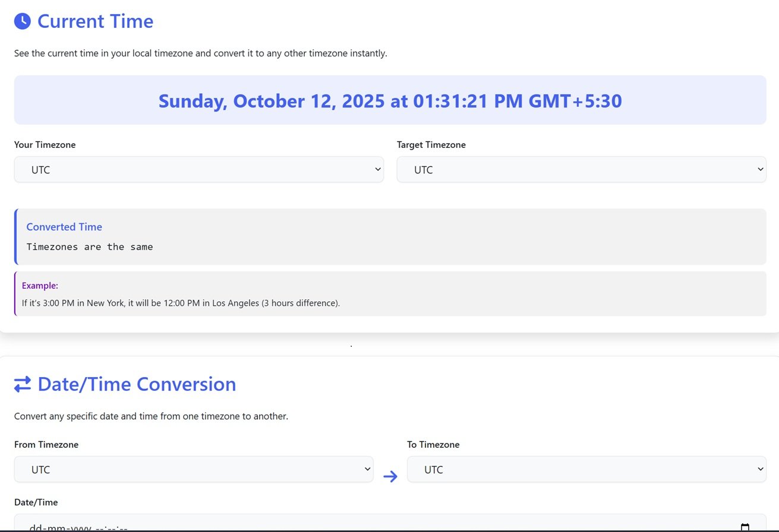779x532 pixels.
Task: Open the calendar picker icon in Date/Time field
Action: [x=745, y=527]
